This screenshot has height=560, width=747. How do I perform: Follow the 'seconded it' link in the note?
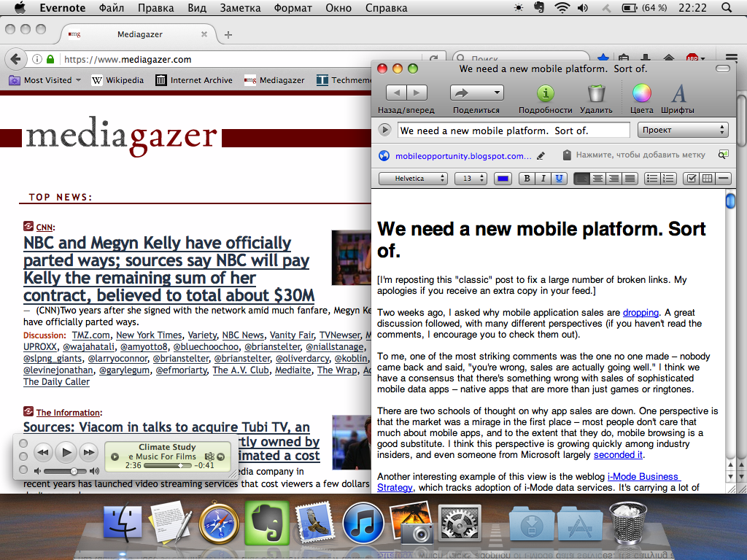click(619, 455)
